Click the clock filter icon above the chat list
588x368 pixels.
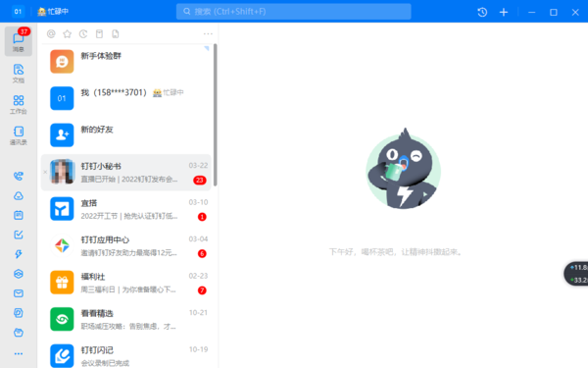(83, 33)
